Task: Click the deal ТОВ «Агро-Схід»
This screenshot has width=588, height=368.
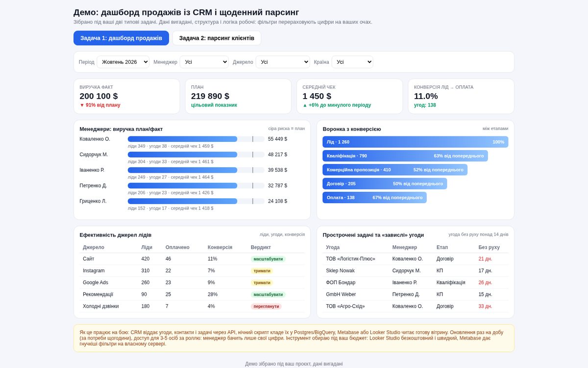Action: pos(345,306)
